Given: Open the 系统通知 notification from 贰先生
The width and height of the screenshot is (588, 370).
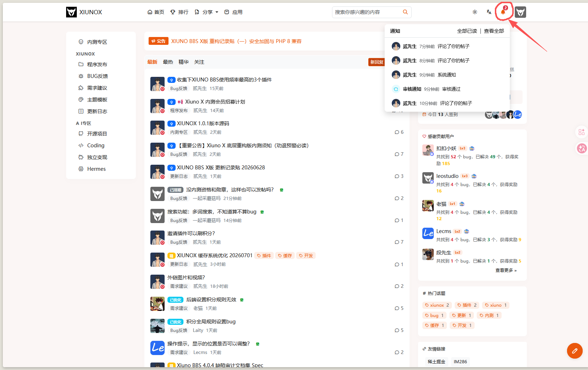Looking at the screenshot, I should [x=447, y=75].
